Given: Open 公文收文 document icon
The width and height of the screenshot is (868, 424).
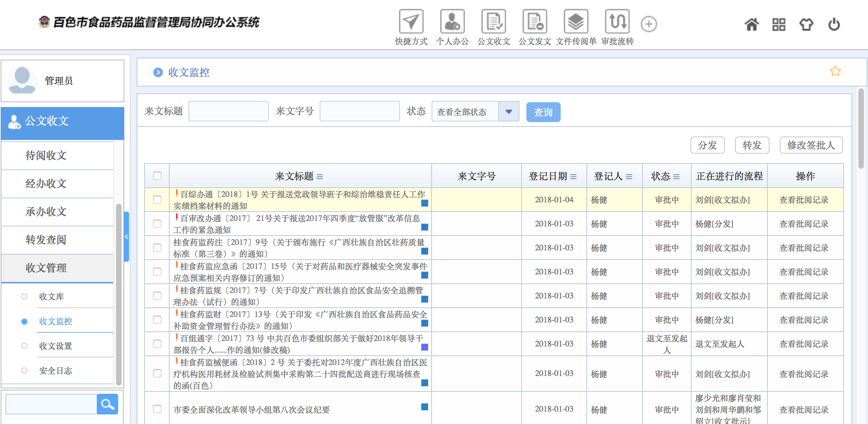Looking at the screenshot, I should pyautogui.click(x=493, y=22).
